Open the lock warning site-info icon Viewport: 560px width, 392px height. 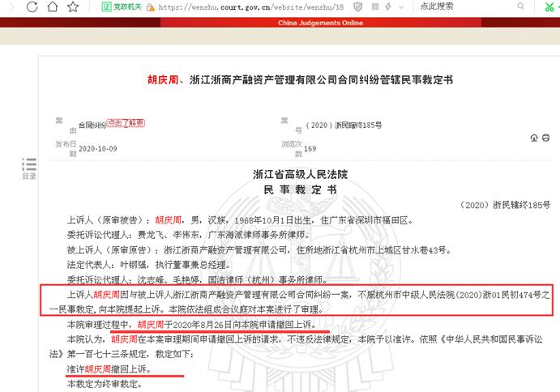[x=151, y=7]
